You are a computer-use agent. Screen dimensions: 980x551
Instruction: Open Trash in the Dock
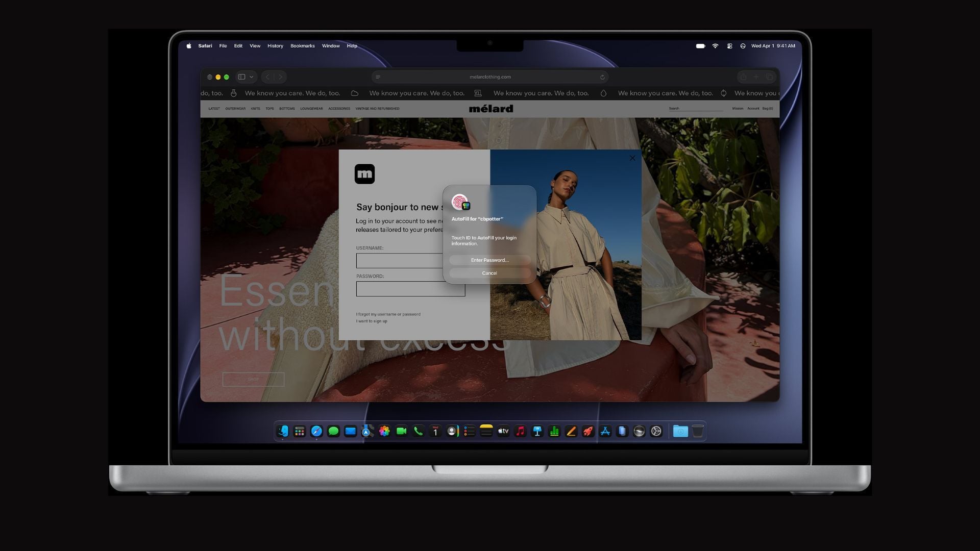[x=698, y=432]
